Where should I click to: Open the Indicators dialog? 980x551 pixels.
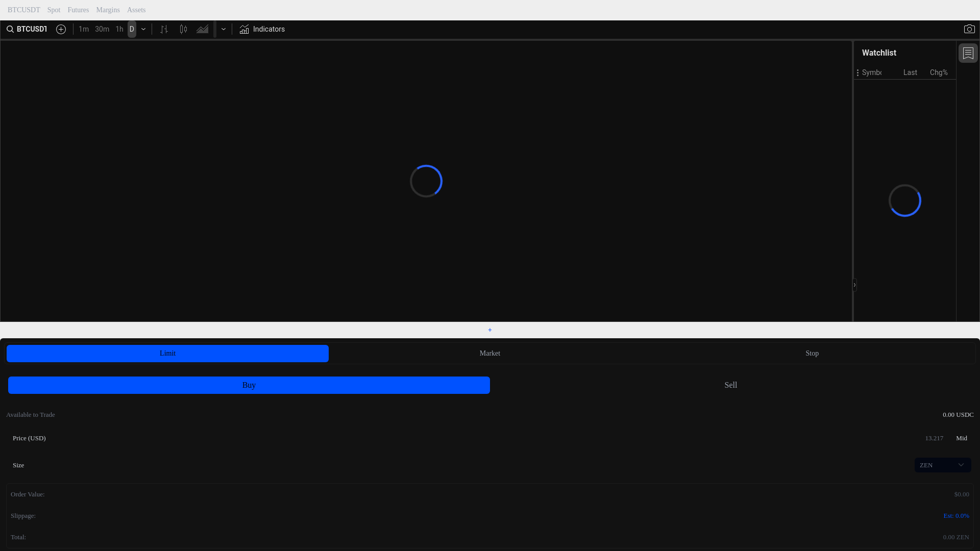tap(262, 29)
